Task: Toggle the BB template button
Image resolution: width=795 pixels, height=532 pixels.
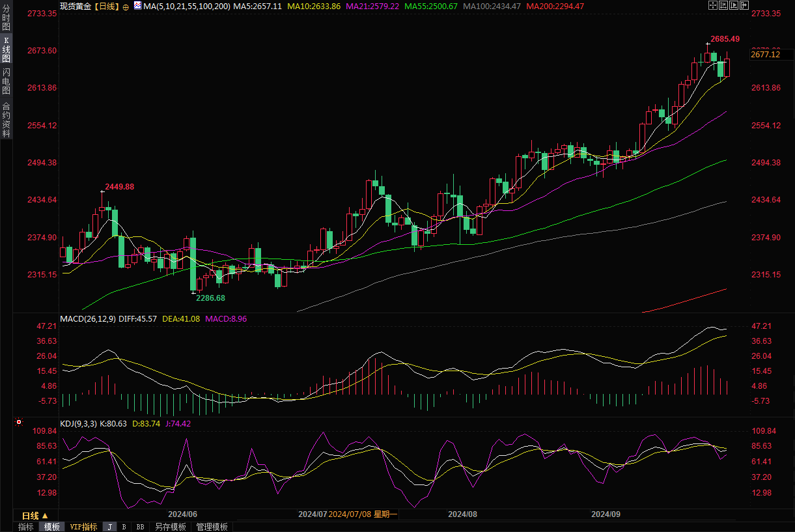Action: (140, 527)
